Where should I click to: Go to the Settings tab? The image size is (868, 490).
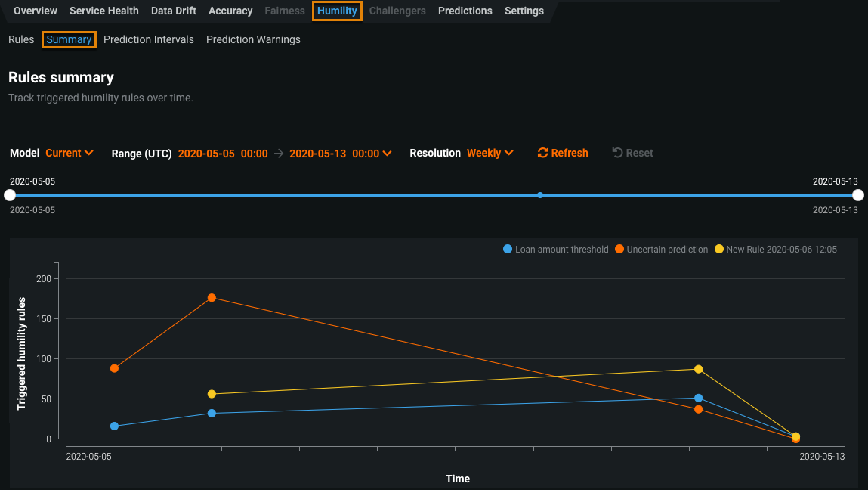(x=524, y=11)
